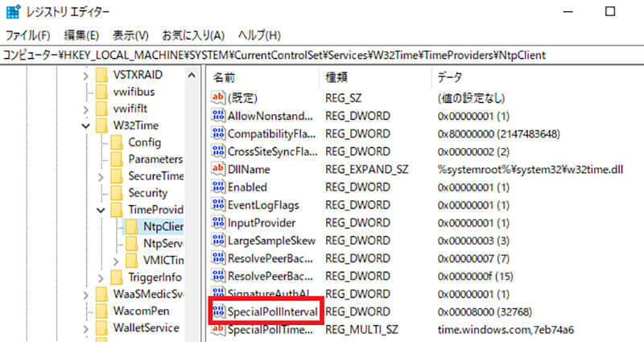Select the Enabled value name
The width and height of the screenshot is (644, 342).
[247, 187]
